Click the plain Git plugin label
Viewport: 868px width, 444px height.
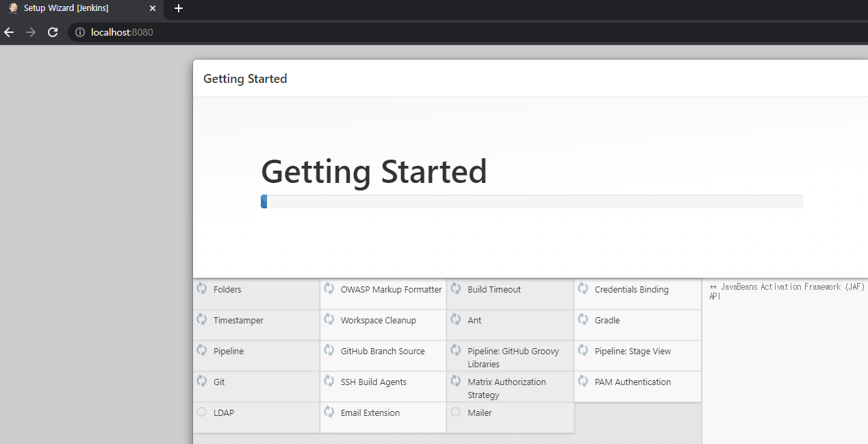point(219,382)
